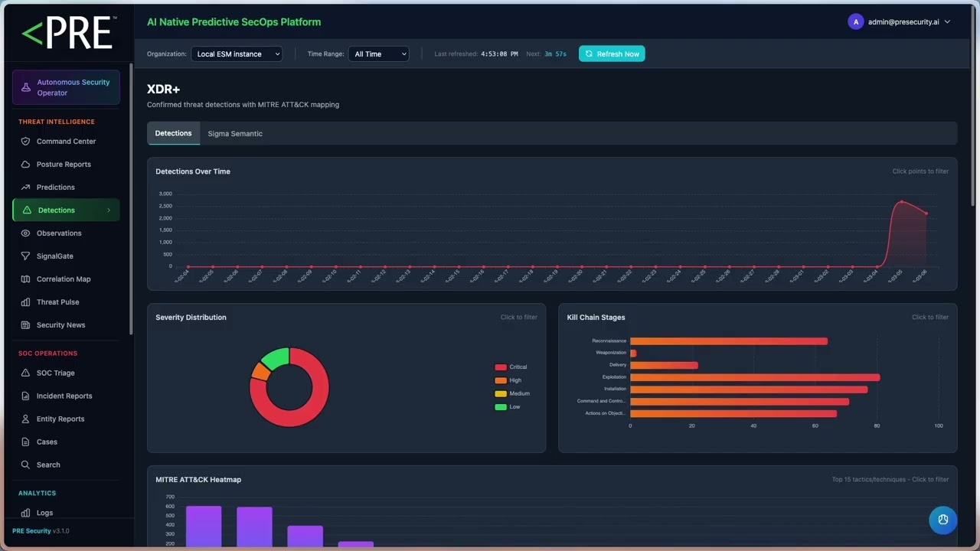Screen dimensions: 980x551
Task: Click the red Critical segment of severity donut
Action: pyautogui.click(x=310, y=414)
